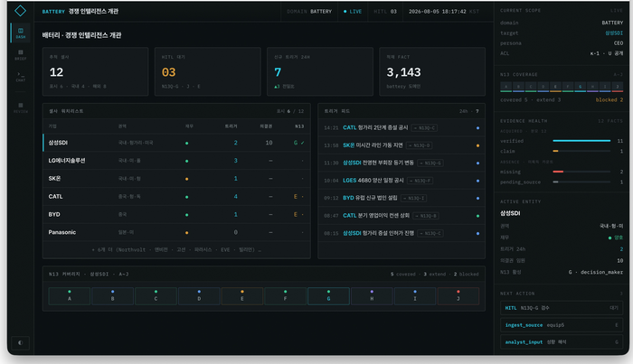Click the missing evidence progress bar
The height and width of the screenshot is (364, 633).
581,172
